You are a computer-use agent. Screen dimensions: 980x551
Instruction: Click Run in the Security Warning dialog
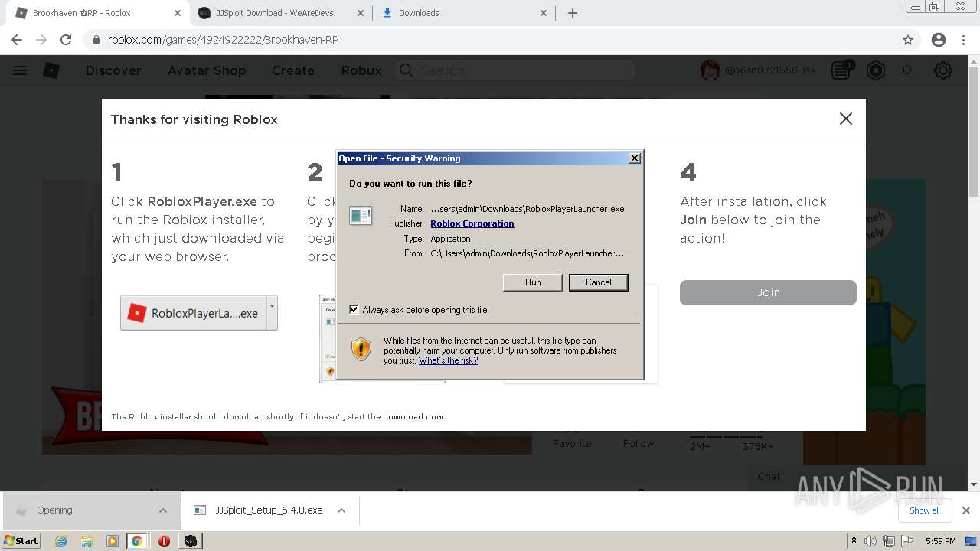[x=533, y=282]
